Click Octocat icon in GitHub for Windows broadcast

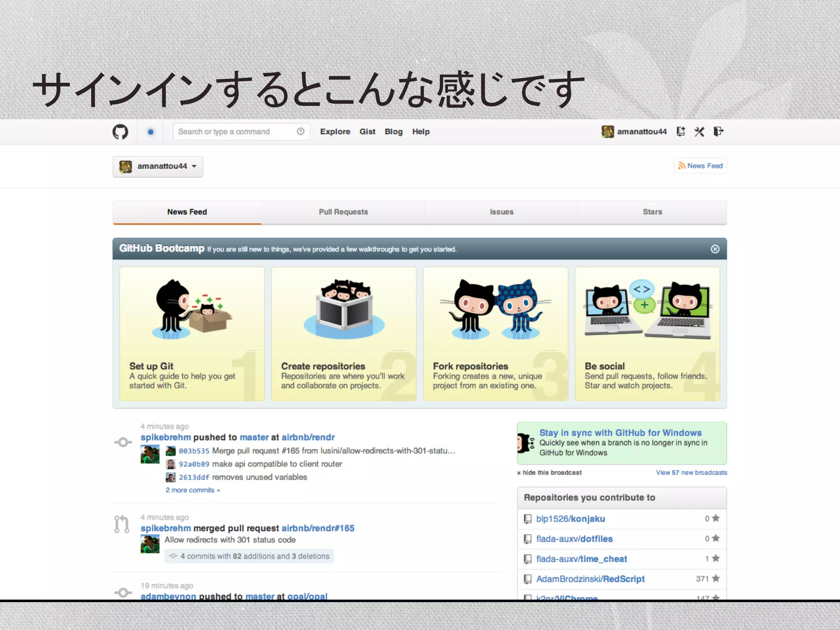pyautogui.click(x=526, y=443)
